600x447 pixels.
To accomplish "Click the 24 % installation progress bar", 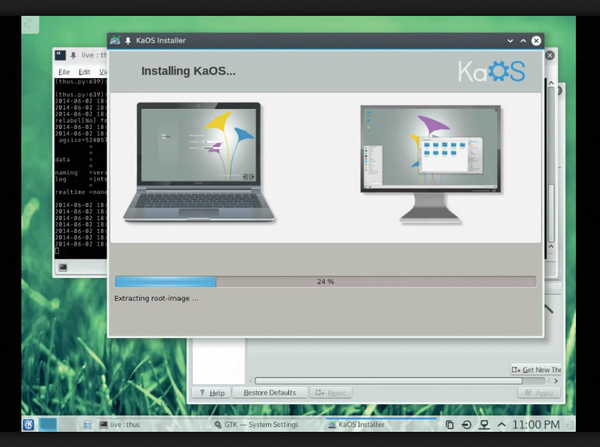I will (x=326, y=282).
